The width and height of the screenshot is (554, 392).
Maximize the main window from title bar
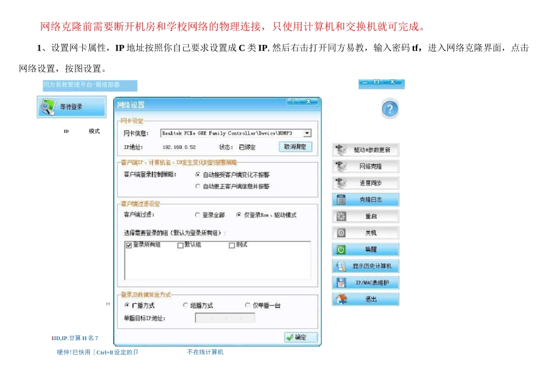click(x=377, y=82)
